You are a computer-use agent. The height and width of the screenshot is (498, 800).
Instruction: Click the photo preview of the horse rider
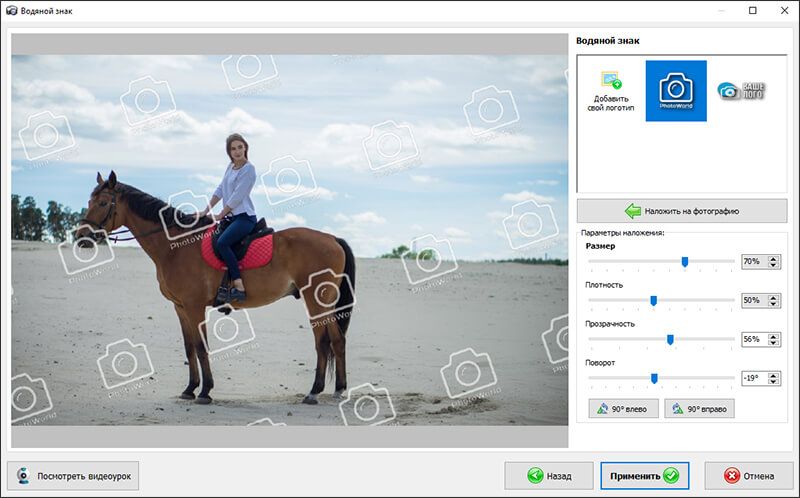coord(290,240)
